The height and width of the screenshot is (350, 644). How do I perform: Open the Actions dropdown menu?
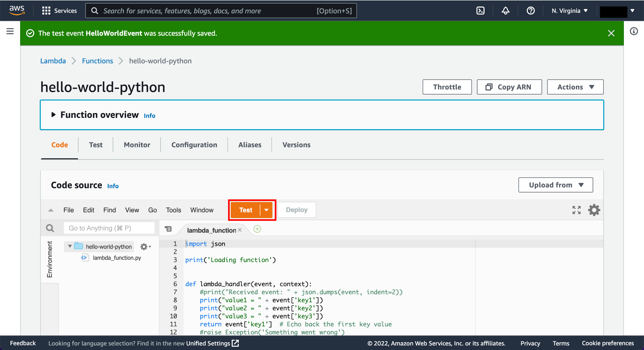click(x=576, y=87)
